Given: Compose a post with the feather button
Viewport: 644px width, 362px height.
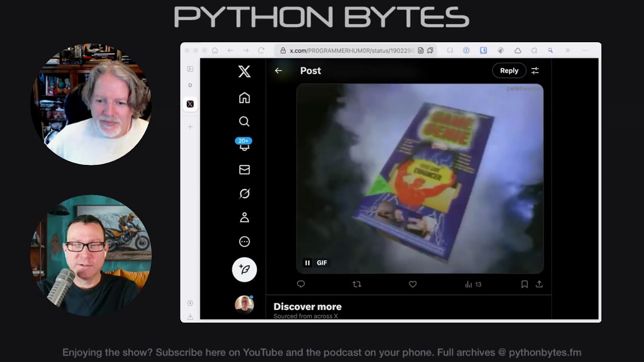Looking at the screenshot, I should tap(245, 269).
